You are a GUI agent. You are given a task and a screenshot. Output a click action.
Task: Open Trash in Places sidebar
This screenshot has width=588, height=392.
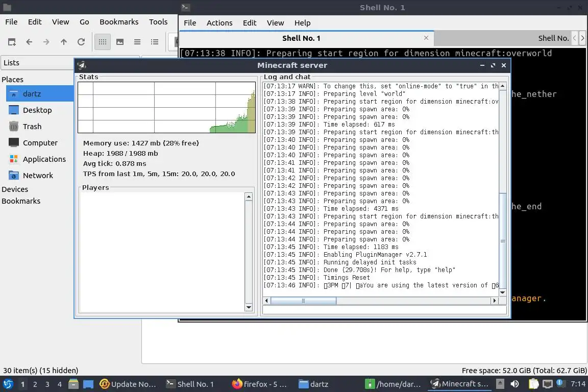pos(32,127)
